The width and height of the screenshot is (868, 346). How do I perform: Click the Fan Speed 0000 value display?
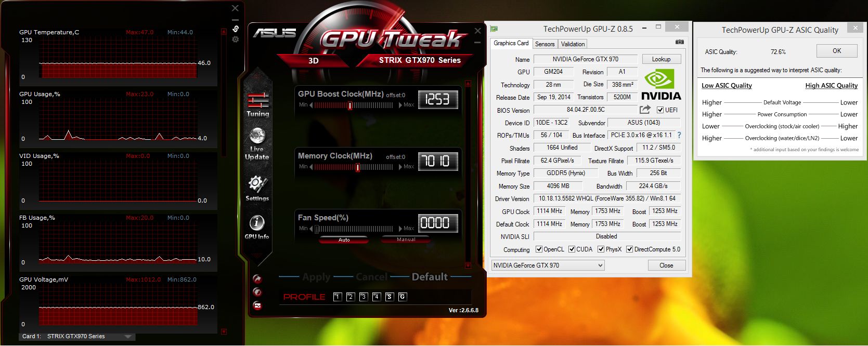pyautogui.click(x=438, y=223)
